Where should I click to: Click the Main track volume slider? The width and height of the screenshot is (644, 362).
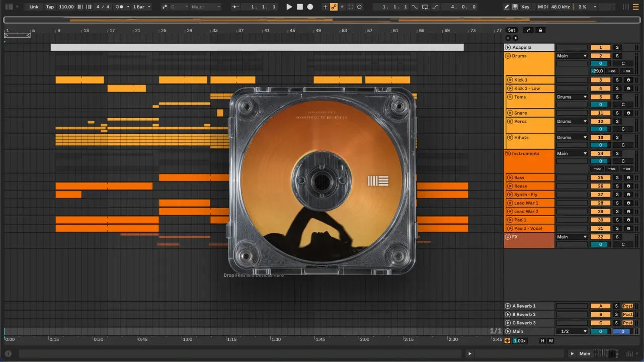tap(600, 331)
